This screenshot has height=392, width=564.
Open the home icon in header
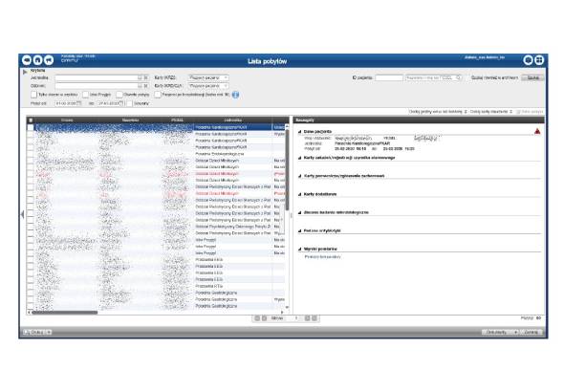(x=38, y=60)
